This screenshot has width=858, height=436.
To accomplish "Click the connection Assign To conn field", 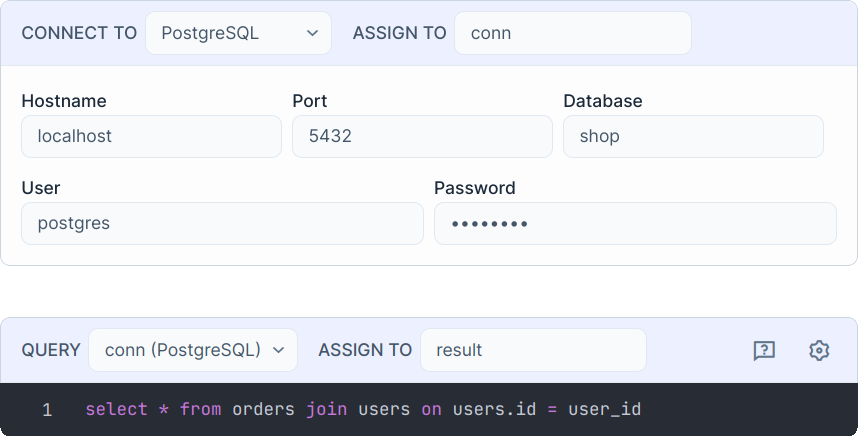I will click(572, 33).
